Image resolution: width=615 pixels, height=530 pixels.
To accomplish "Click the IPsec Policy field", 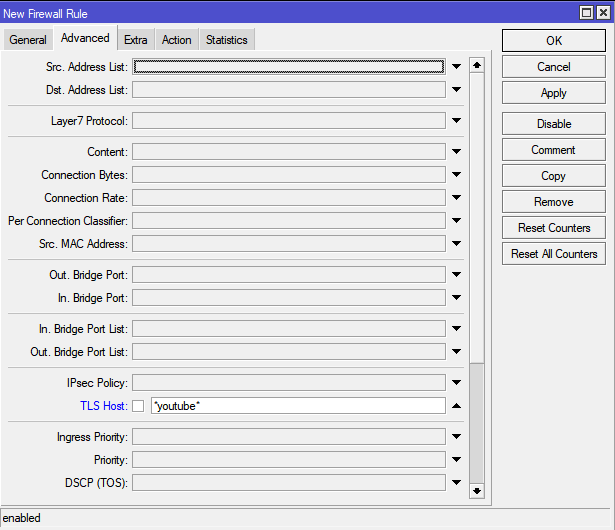I will click(x=289, y=382).
